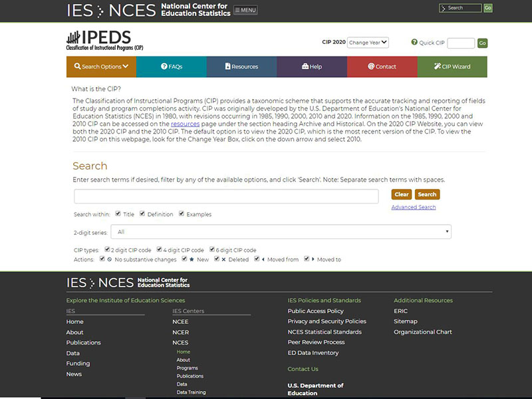The image size is (532, 399).
Task: Toggle the Moved to checkbox
Action: [307, 259]
